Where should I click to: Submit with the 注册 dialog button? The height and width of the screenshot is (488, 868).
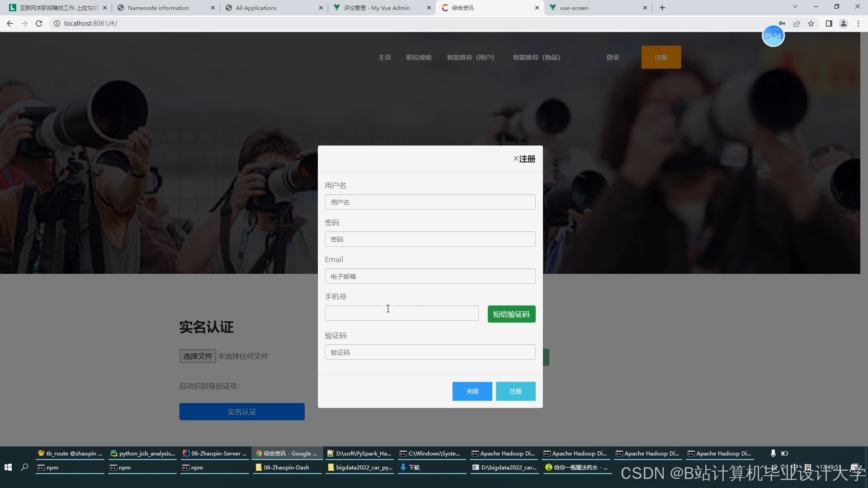(x=515, y=391)
